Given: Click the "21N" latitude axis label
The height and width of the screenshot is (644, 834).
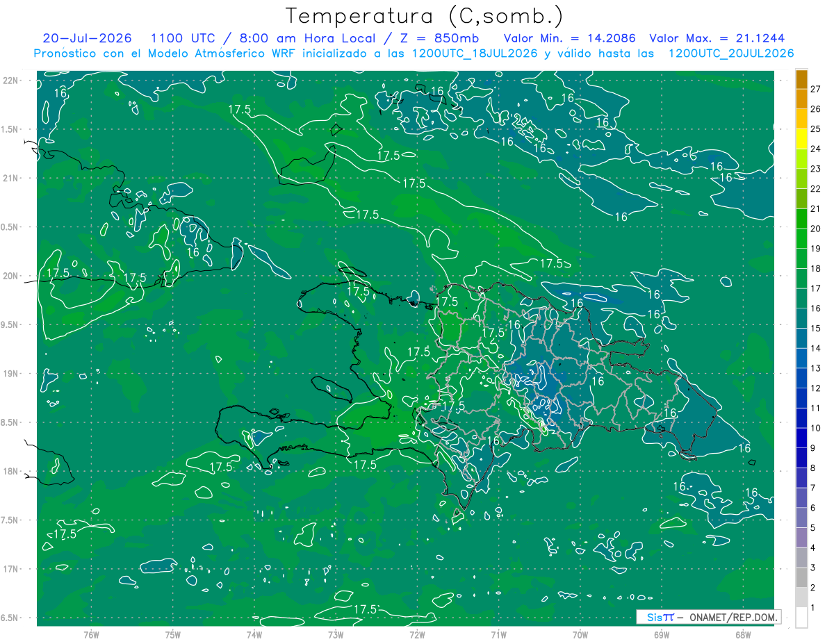Looking at the screenshot, I should (10, 178).
